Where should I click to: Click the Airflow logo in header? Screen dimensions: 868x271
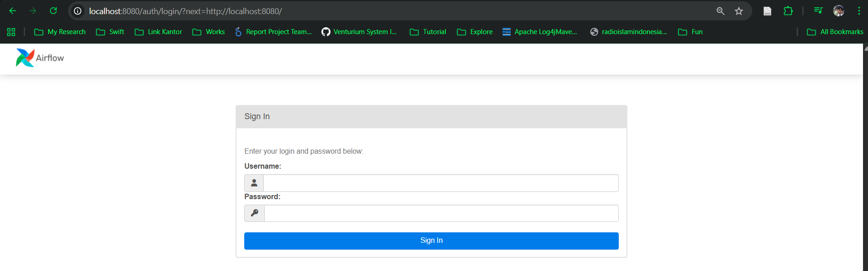tap(40, 58)
